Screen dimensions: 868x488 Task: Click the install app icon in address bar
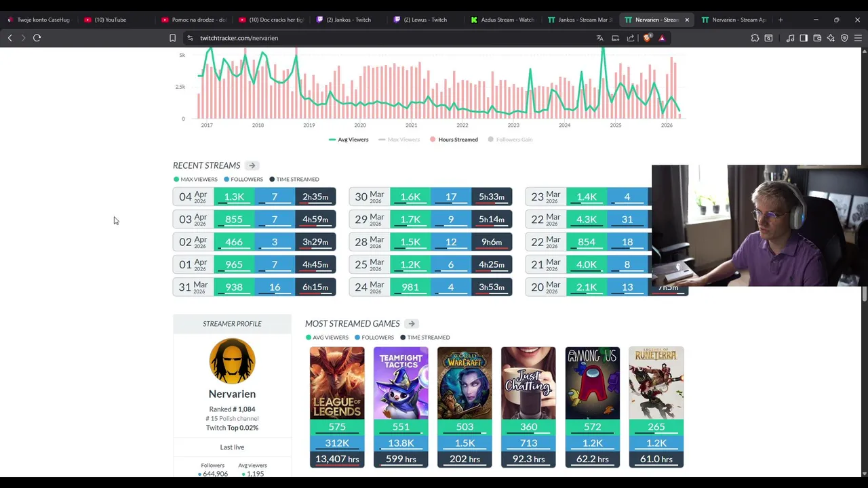(x=615, y=38)
